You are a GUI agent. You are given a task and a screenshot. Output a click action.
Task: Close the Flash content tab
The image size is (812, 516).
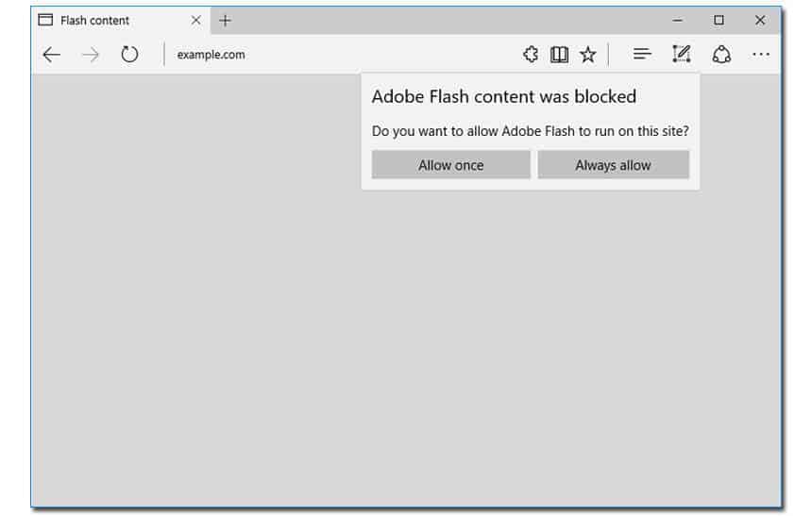[195, 20]
